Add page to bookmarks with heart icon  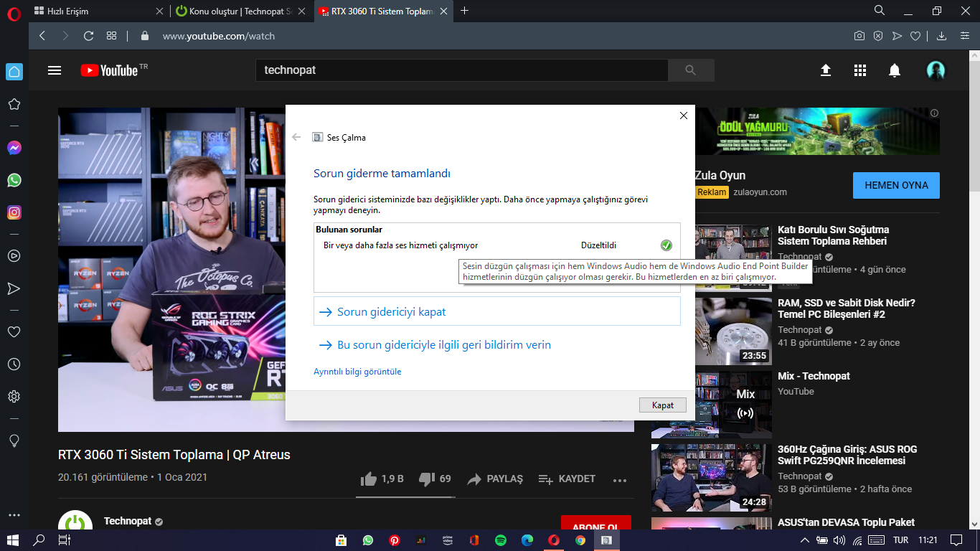click(x=915, y=36)
